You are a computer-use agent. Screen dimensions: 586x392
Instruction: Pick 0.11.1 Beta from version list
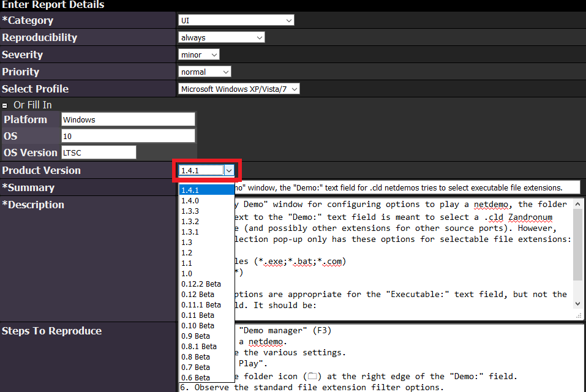coord(201,304)
